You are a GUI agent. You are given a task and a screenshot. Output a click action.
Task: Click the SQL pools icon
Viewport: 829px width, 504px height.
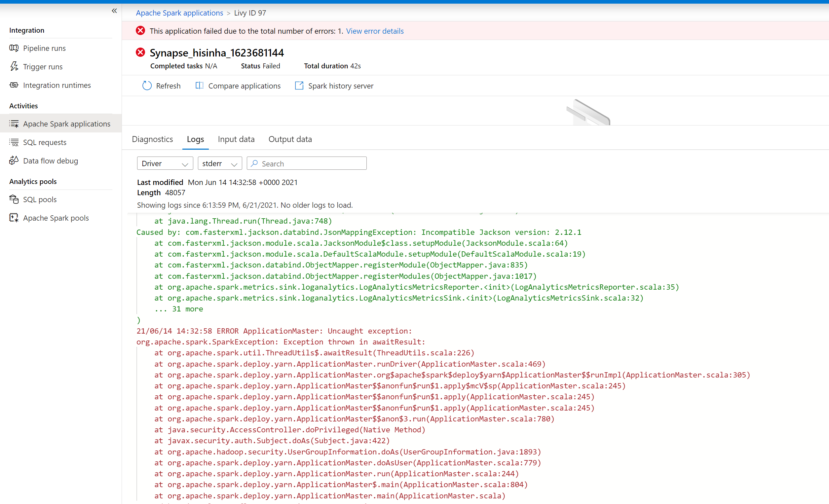click(x=14, y=199)
